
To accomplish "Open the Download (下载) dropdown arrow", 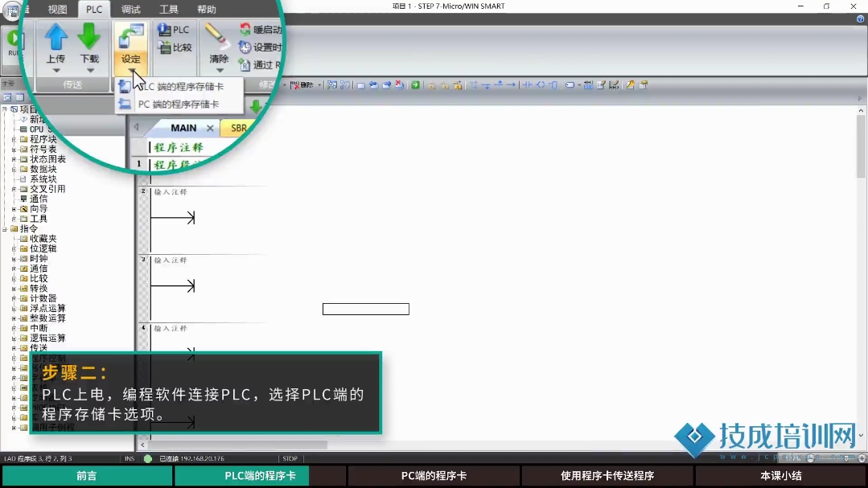I will tap(89, 70).
